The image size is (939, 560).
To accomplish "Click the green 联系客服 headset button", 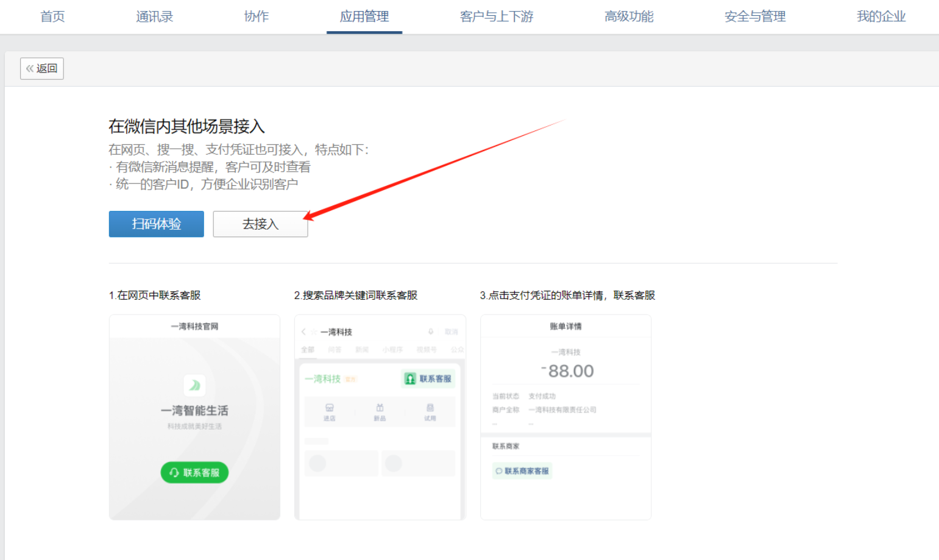I will (x=194, y=472).
